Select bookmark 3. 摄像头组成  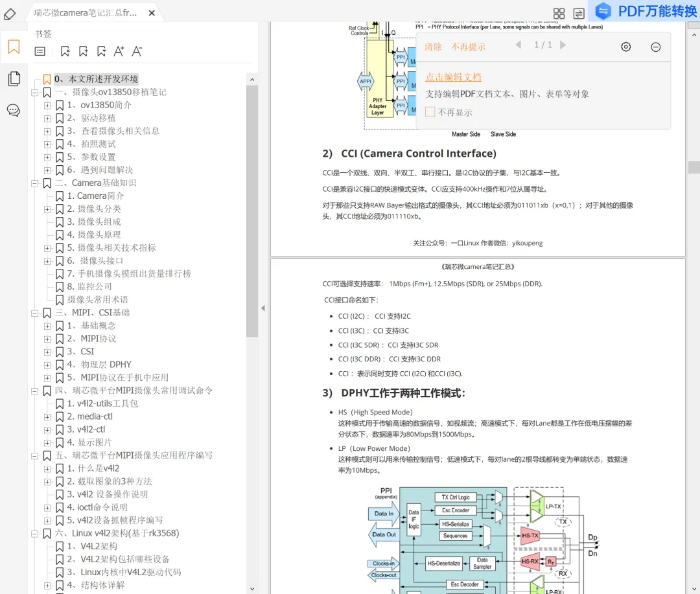[x=94, y=222]
